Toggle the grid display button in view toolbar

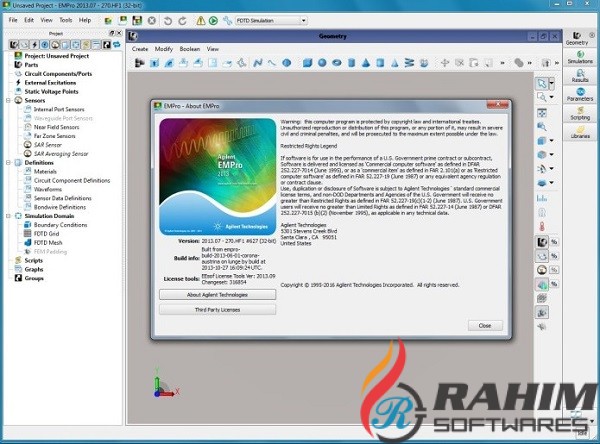[542, 298]
